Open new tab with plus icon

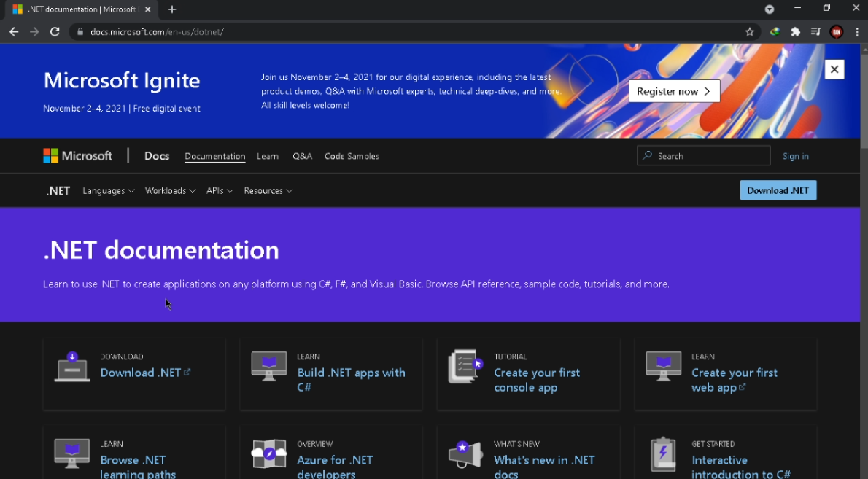point(172,9)
